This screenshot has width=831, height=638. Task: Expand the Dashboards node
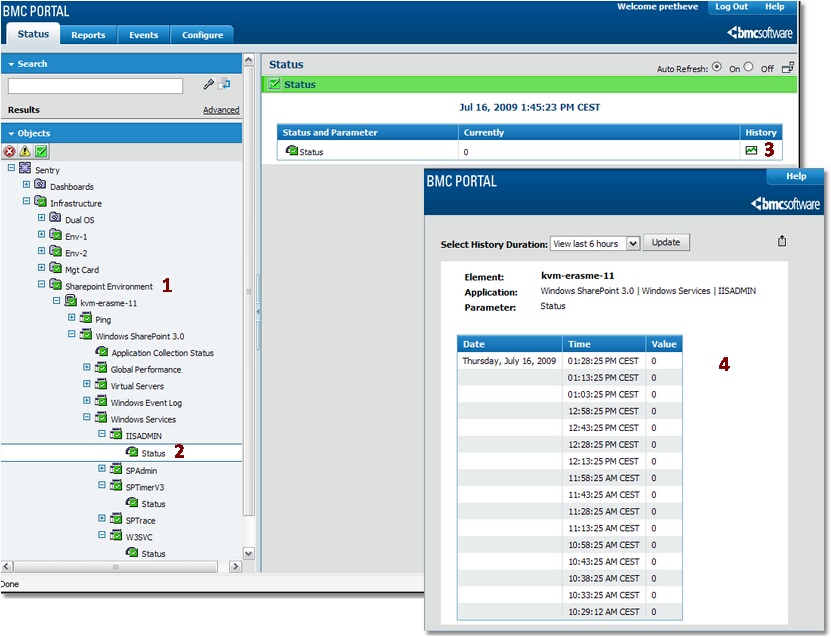coord(26,184)
